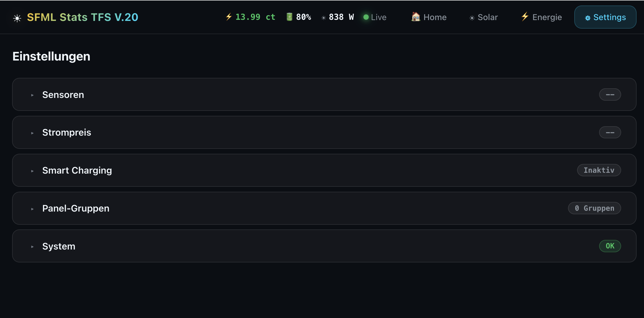
Task: Click the green Live status dot
Action: (366, 17)
